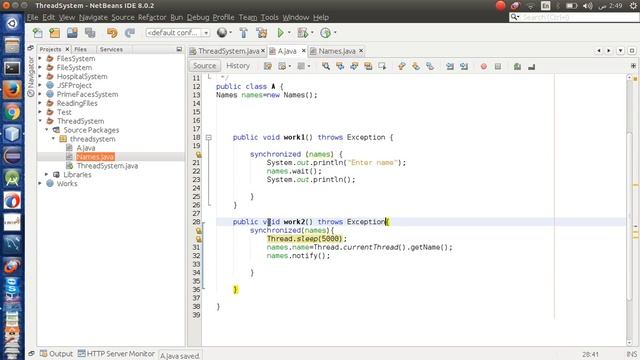Click the red Start Macro Recording icon
640x360 pixels.
coord(484,66)
